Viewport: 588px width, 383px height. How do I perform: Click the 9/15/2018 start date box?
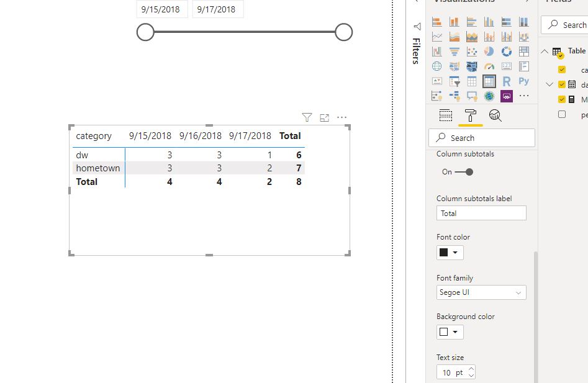coord(162,9)
